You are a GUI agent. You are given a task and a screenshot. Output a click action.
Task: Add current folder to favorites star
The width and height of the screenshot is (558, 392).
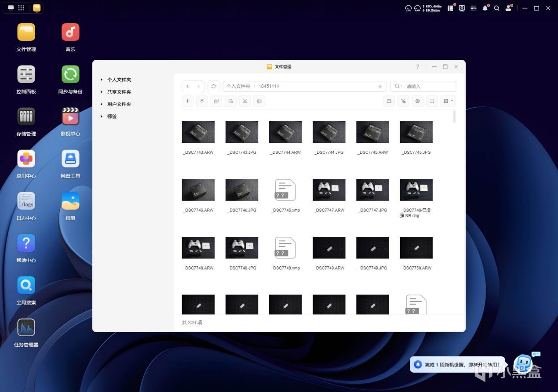(x=380, y=87)
